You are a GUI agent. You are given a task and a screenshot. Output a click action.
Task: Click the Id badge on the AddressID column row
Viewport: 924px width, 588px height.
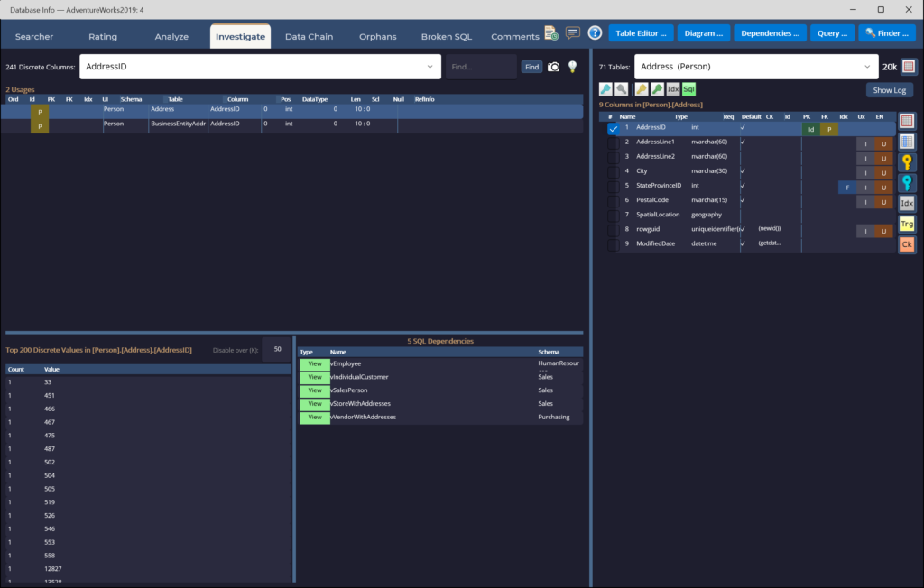coord(811,129)
